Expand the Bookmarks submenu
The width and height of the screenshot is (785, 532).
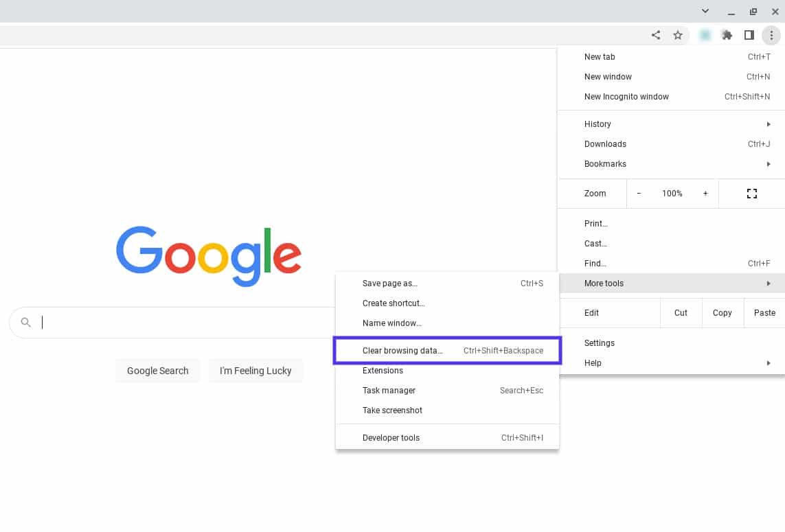[x=605, y=163]
